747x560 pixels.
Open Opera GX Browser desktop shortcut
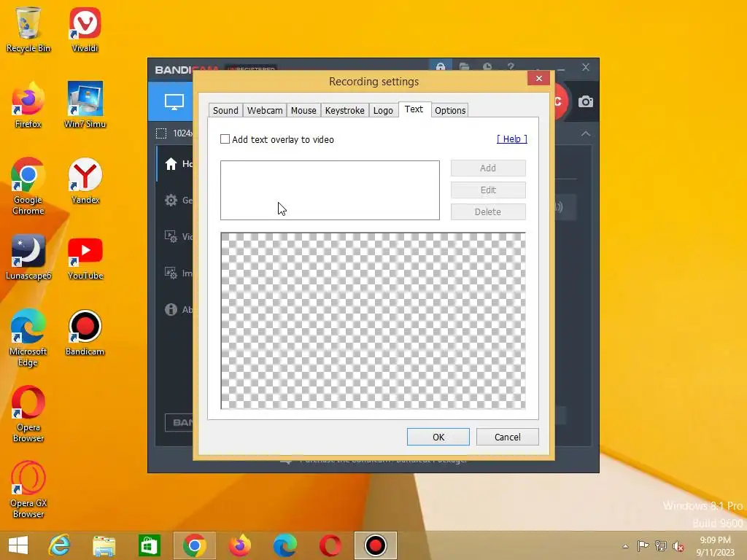point(28,489)
